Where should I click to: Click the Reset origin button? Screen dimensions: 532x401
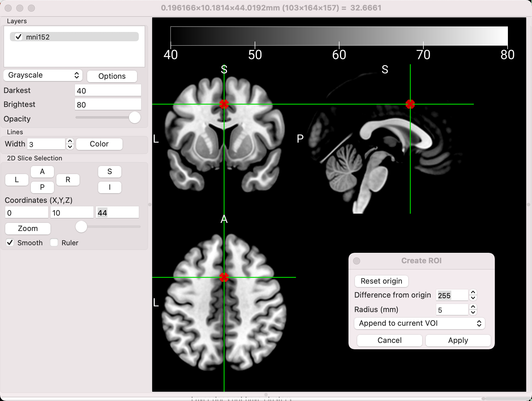[382, 281]
